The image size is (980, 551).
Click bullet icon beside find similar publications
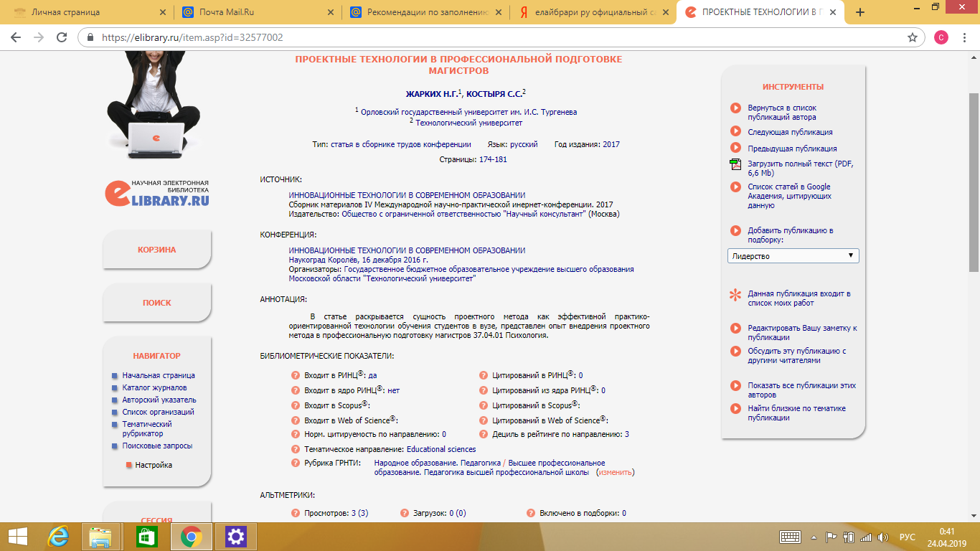[735, 409]
